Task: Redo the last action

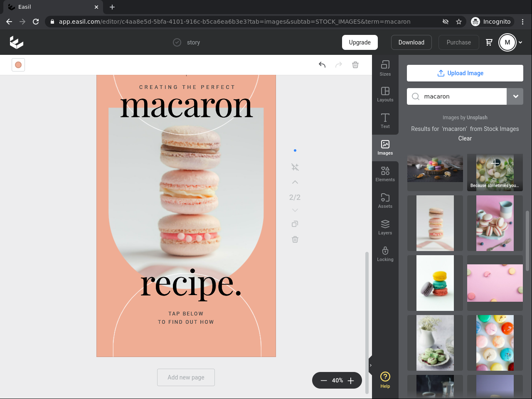Action: point(339,65)
